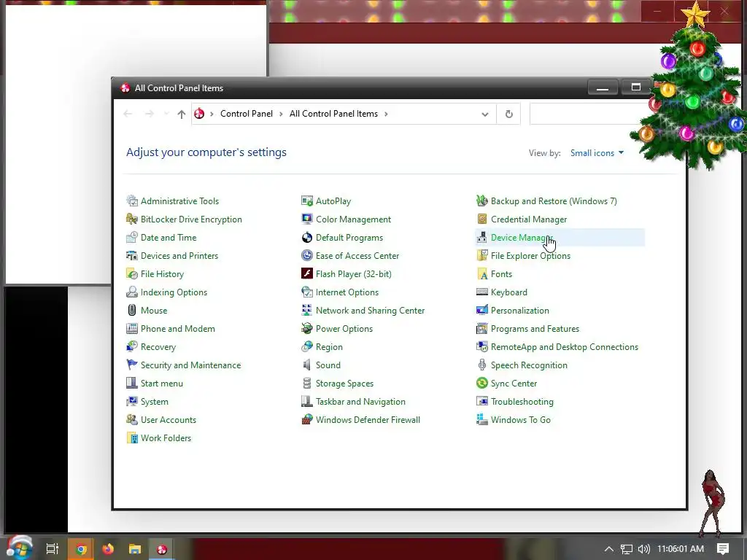The height and width of the screenshot is (560, 747).
Task: Open the Personalization link
Action: click(x=519, y=311)
